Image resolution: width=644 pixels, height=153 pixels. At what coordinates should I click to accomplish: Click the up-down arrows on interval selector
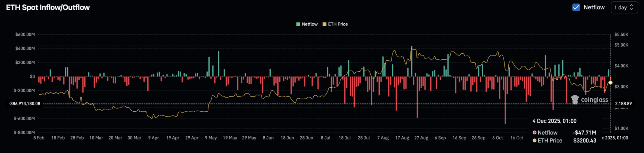pyautogui.click(x=631, y=7)
